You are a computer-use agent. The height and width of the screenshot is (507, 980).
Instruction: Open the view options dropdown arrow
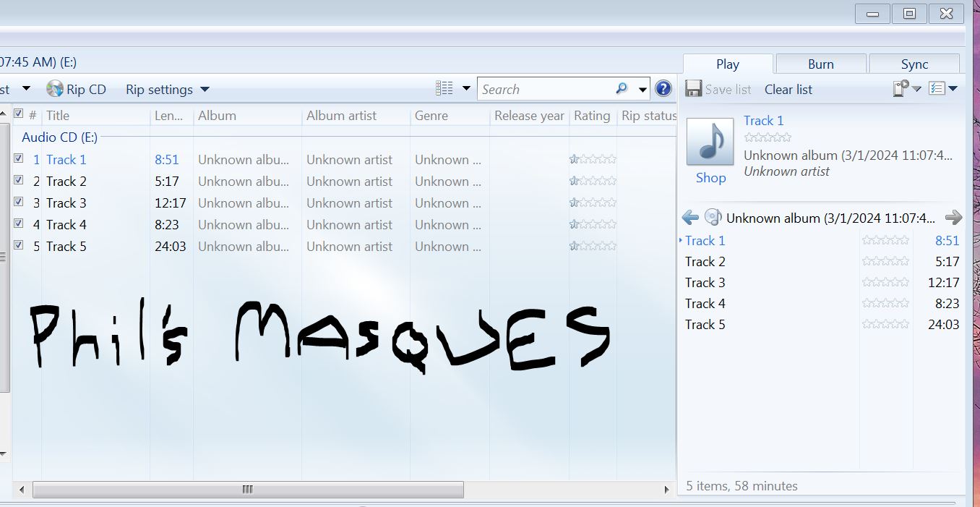tap(466, 89)
